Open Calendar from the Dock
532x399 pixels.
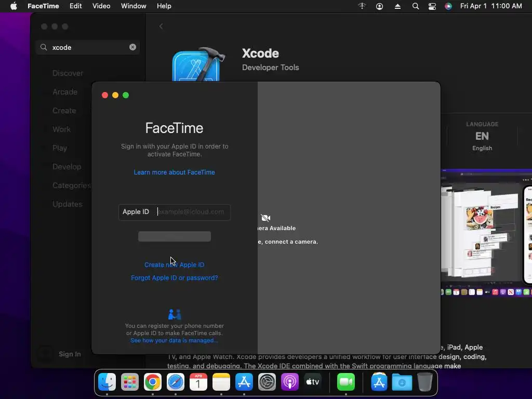(x=198, y=382)
